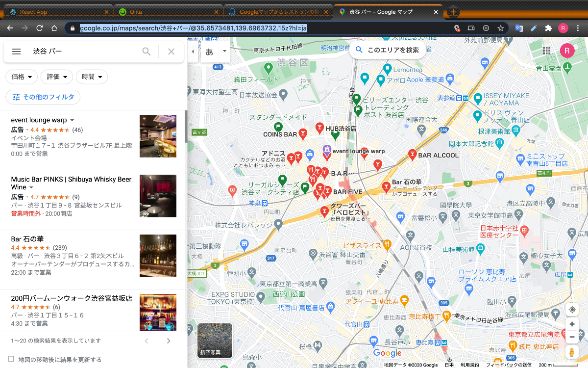Click the ピザスライス restaurant marker
The height and width of the screenshot is (368, 588).
pos(387,244)
